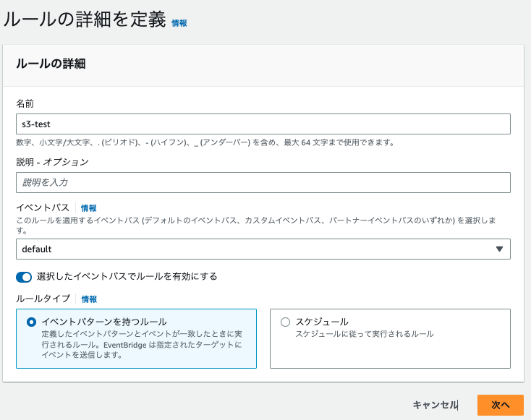
Task: Click the 名前 field label
Action: coord(25,103)
